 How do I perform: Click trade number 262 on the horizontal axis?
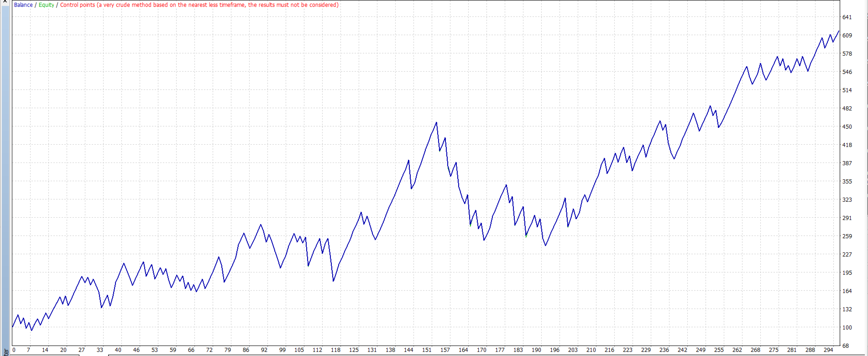pyautogui.click(x=737, y=350)
